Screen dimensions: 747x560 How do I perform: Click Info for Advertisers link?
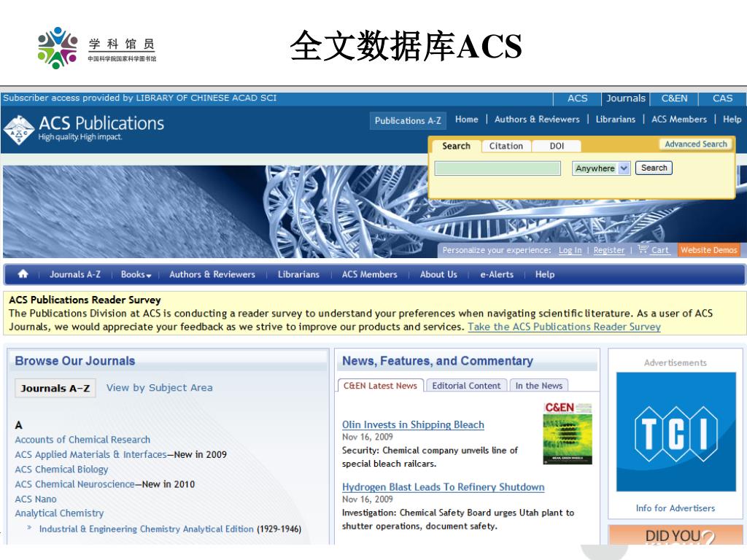tap(675, 508)
